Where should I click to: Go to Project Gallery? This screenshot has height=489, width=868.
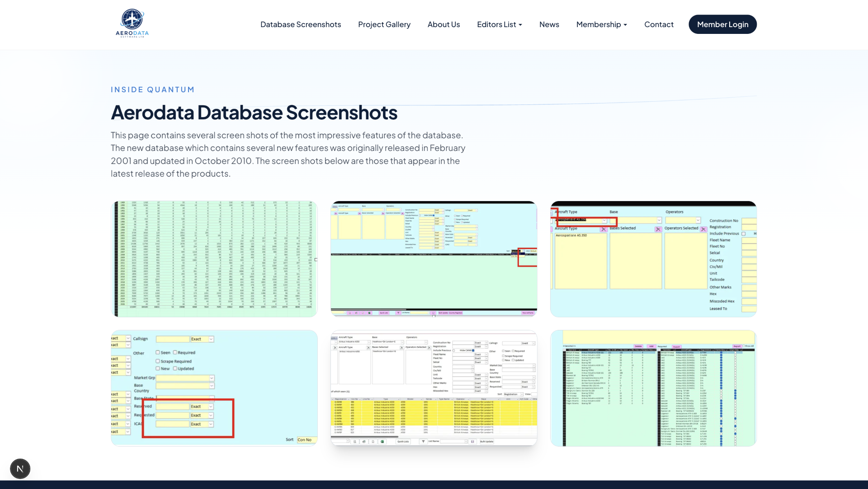pos(384,24)
